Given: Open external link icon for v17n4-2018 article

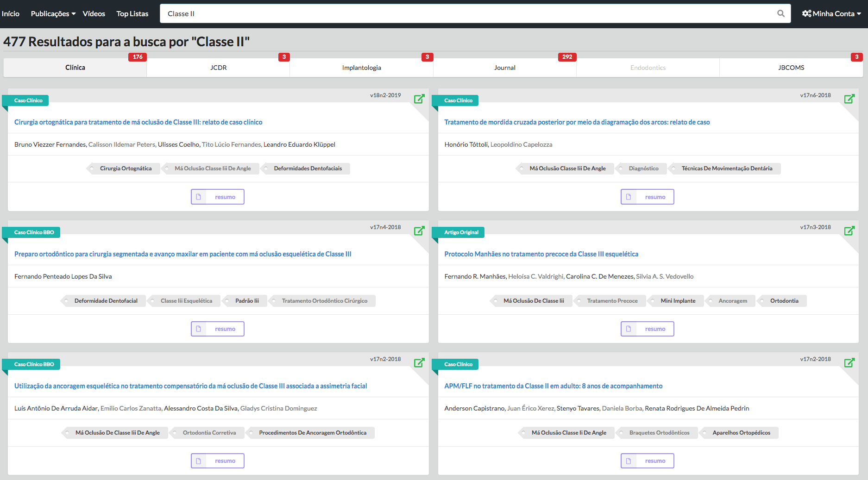Looking at the screenshot, I should tap(419, 231).
